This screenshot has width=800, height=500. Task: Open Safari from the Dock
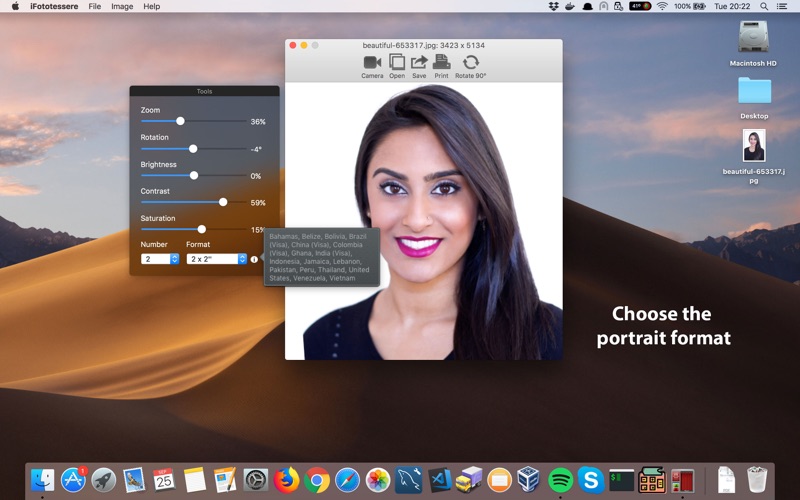347,480
